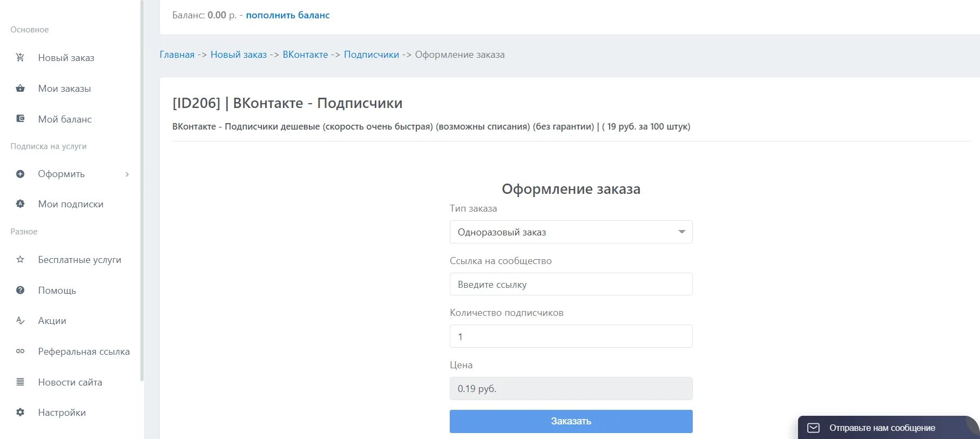This screenshot has height=439, width=980.
Task: Open Акции in the sidebar
Action: 52,321
